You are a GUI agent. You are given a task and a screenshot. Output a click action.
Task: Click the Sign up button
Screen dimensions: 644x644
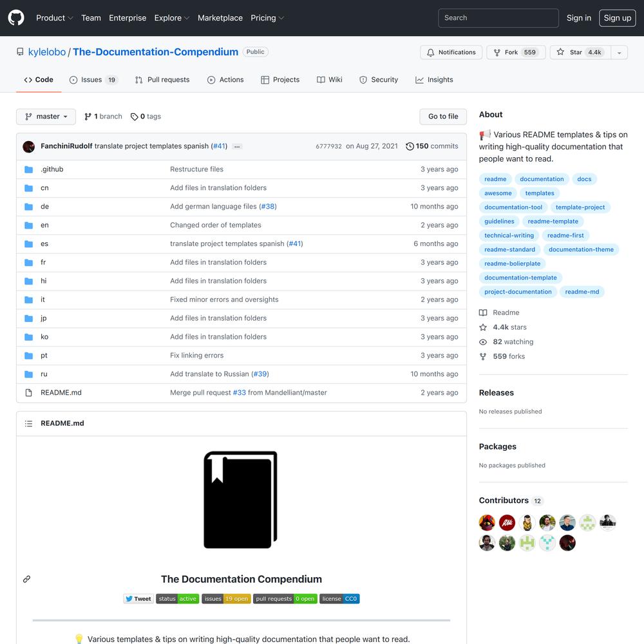click(x=617, y=17)
